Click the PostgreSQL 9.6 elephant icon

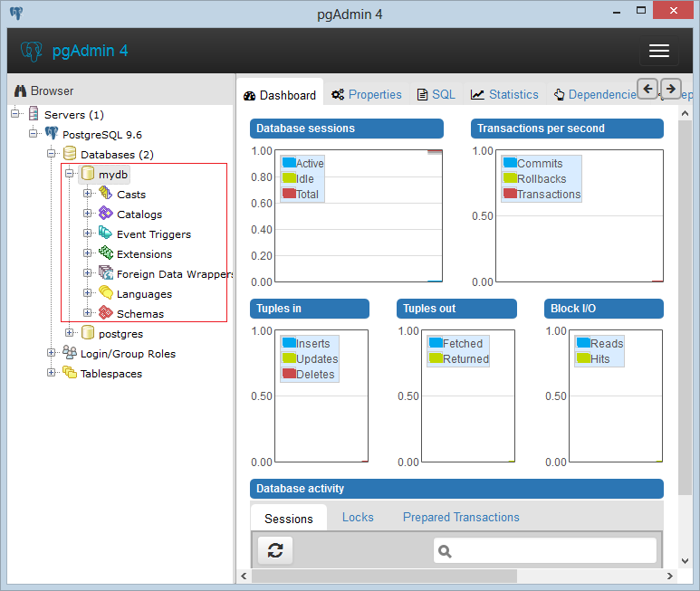[52, 133]
